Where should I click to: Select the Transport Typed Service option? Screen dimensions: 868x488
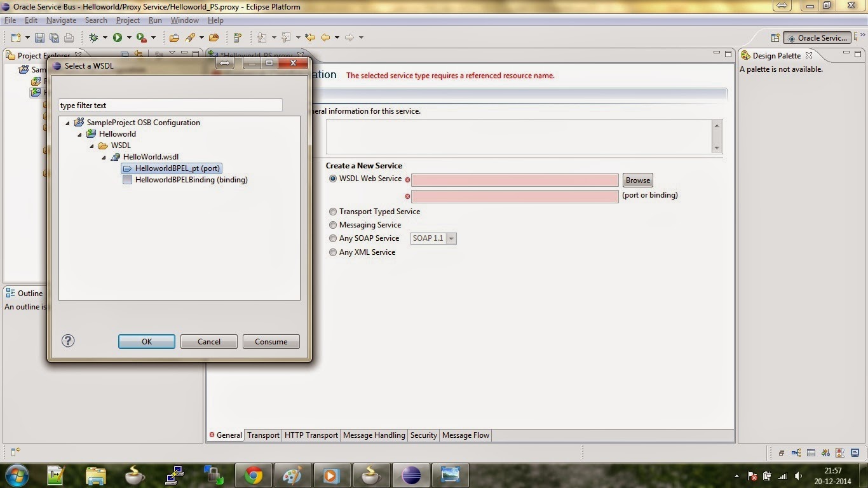coord(333,212)
